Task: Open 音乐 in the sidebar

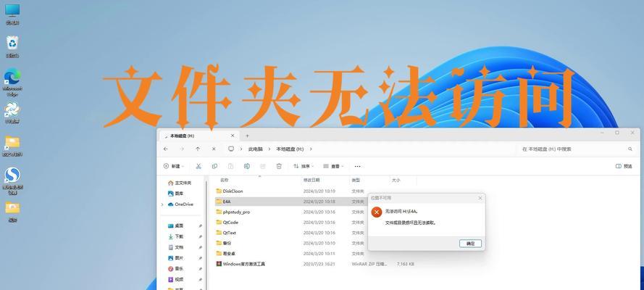Action: point(175,269)
